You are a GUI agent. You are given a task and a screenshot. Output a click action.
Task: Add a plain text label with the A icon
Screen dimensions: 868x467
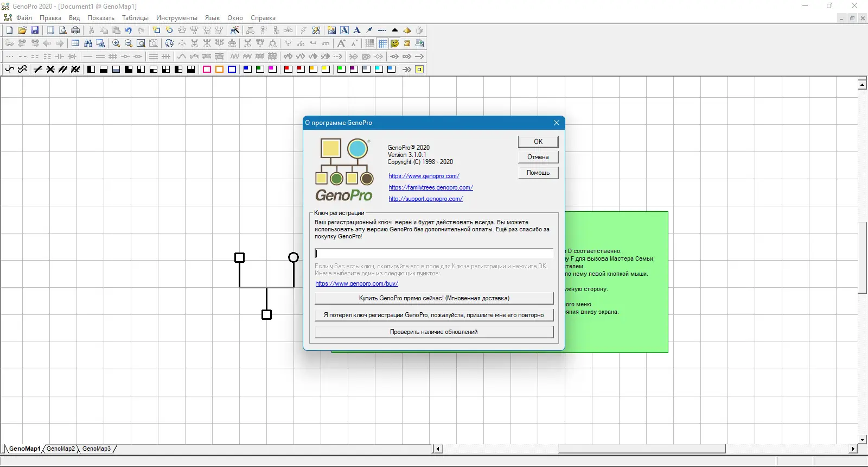[x=357, y=30]
